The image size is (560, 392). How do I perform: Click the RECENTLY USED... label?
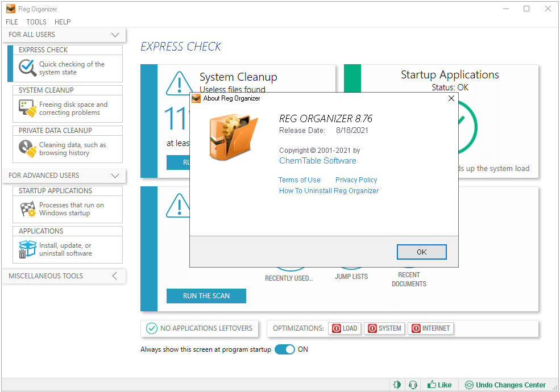[x=289, y=278]
